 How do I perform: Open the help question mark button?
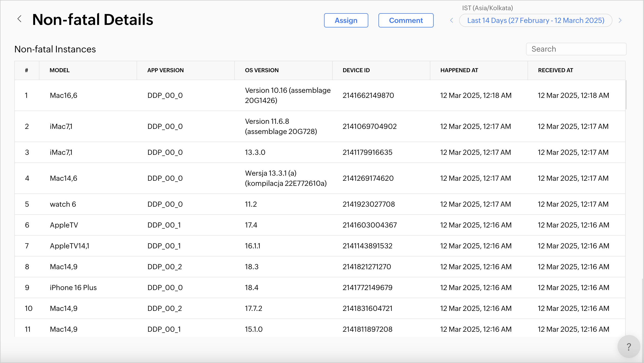(629, 347)
